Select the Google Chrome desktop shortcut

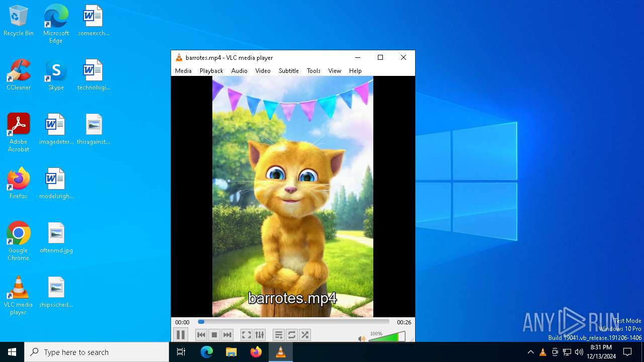coord(19,241)
